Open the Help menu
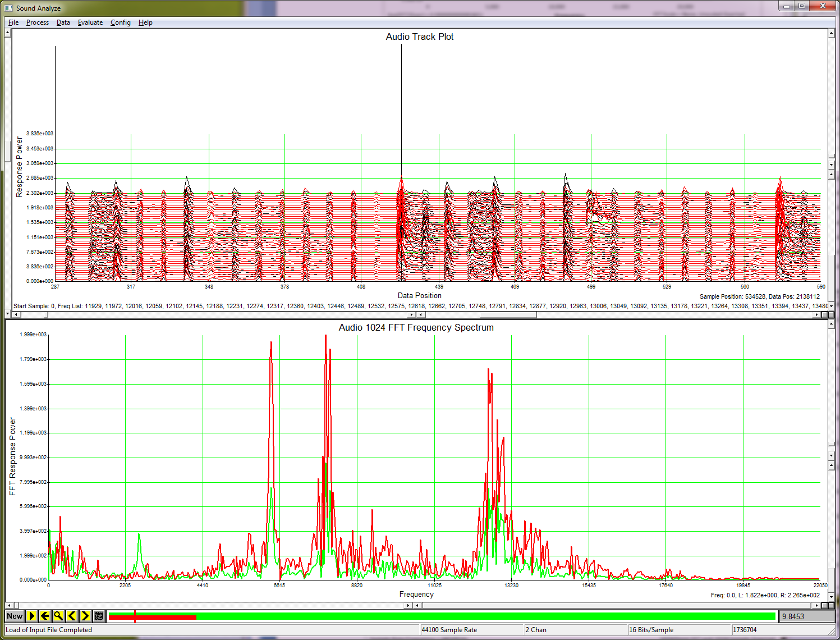This screenshot has width=840, height=640. coord(145,22)
